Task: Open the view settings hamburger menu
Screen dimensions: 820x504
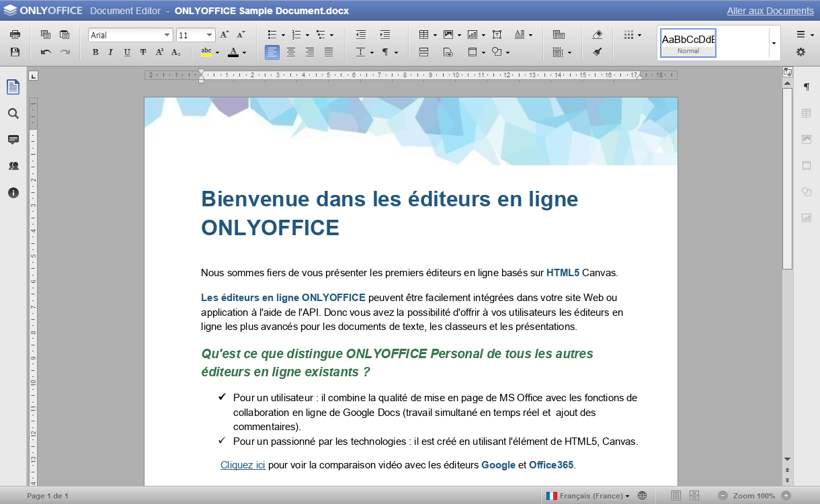Action: click(x=801, y=35)
